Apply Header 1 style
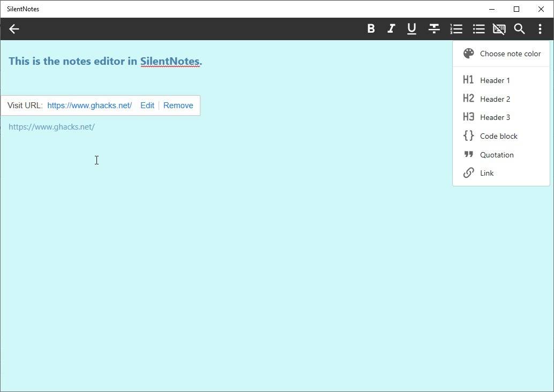 point(494,80)
